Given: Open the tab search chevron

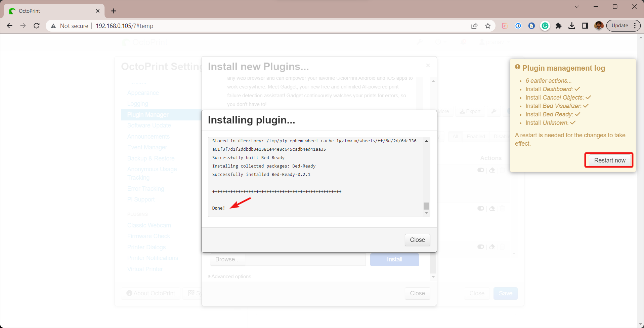Looking at the screenshot, I should (577, 7).
